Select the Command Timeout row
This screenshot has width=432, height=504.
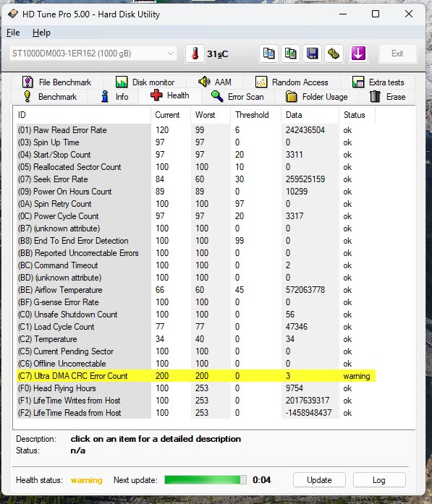pyautogui.click(x=196, y=265)
